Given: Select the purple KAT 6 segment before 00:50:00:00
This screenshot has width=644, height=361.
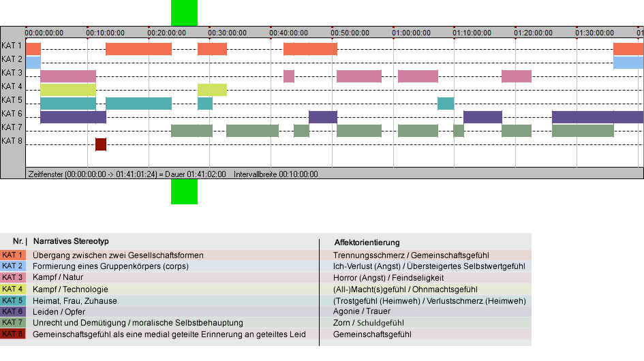Looking at the screenshot, I should coord(323,117).
